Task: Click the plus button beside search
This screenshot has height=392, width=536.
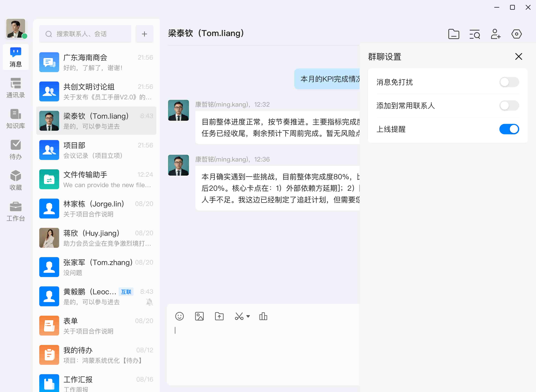Action: (144, 34)
